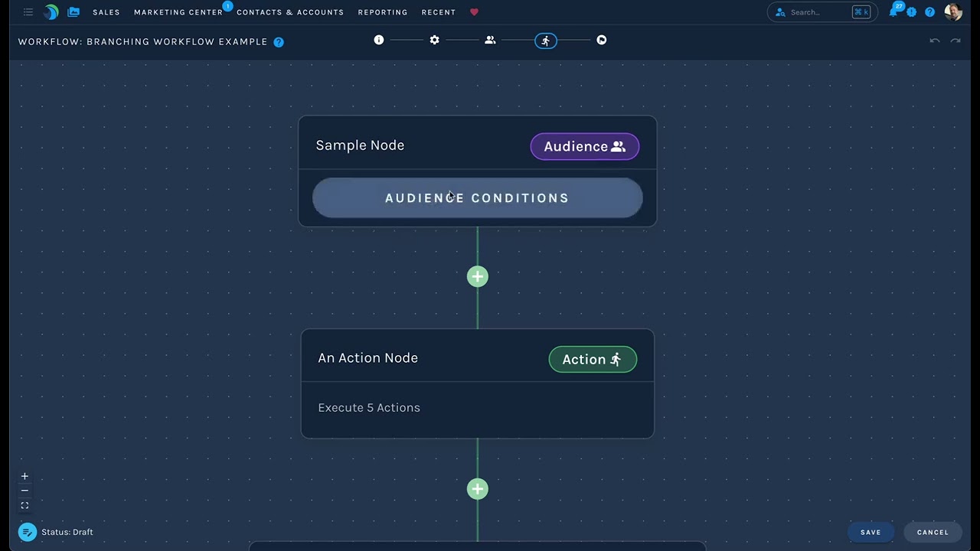
Task: Click Execute 5 Actions text
Action: pyautogui.click(x=369, y=408)
